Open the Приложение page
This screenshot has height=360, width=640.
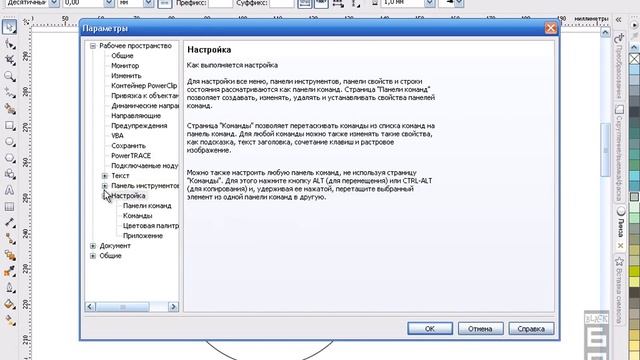click(x=143, y=236)
